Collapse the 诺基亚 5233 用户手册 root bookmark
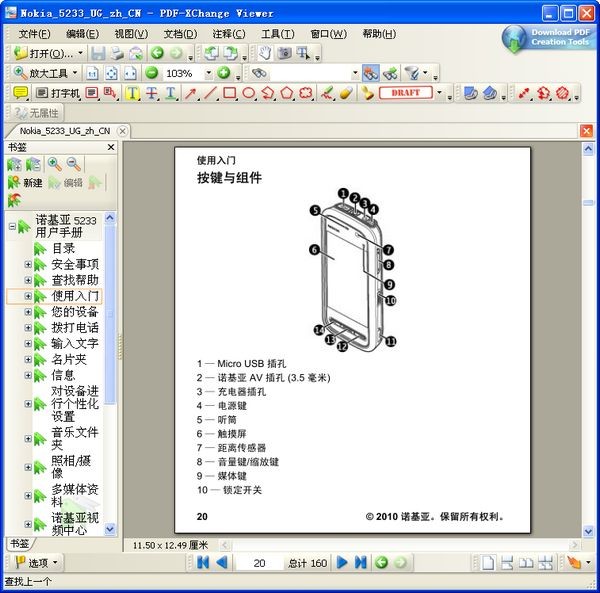Viewport: 600px width, 593px height. (12, 226)
